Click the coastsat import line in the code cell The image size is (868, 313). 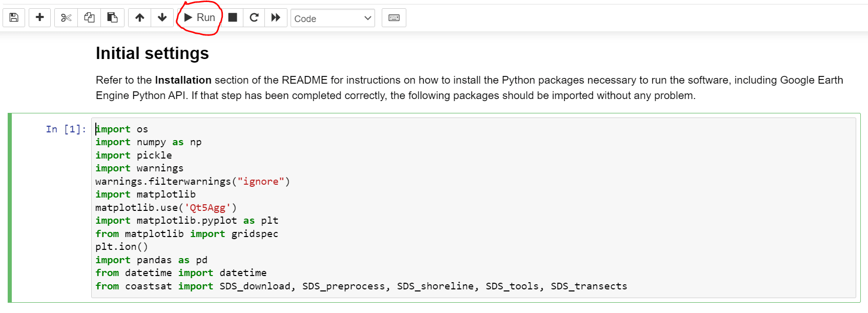[x=361, y=286]
